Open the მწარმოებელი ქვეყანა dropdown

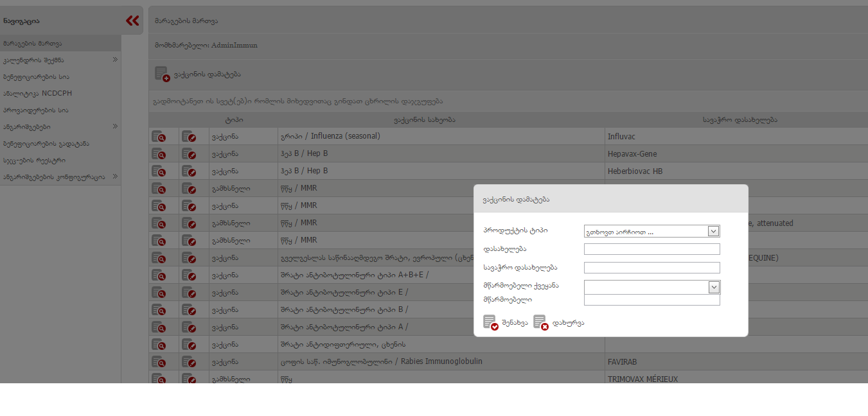coord(651,287)
